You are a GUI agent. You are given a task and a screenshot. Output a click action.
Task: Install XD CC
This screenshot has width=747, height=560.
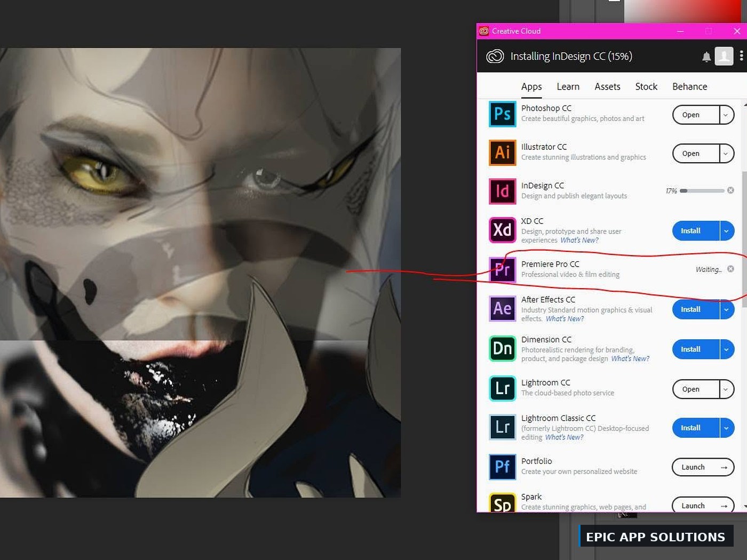click(696, 231)
